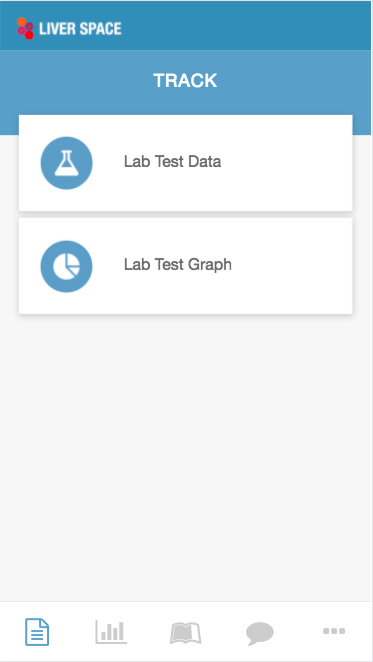Select the flask icon for lab data
The width and height of the screenshot is (373, 662).
click(x=67, y=163)
